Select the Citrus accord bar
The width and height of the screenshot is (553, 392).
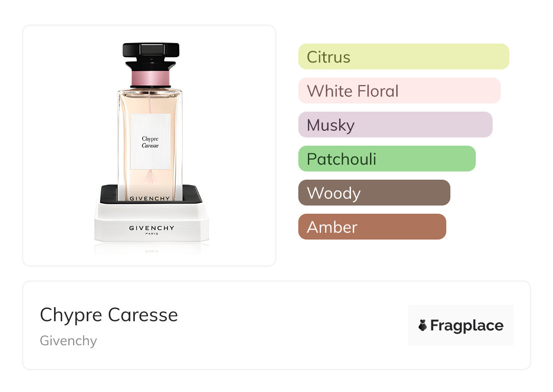pyautogui.click(x=403, y=57)
